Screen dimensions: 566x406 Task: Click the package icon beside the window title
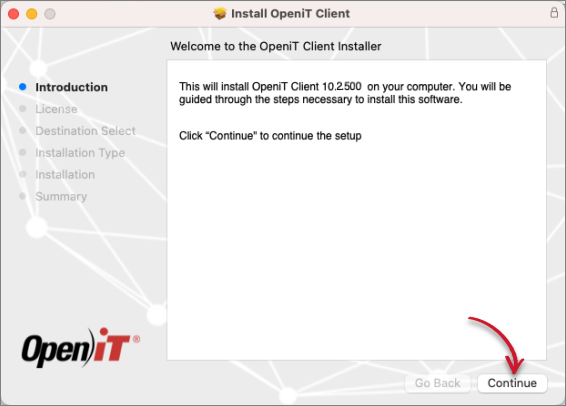click(x=219, y=13)
